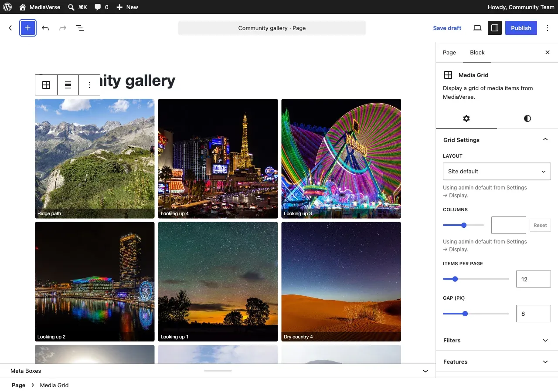Screen dimensions: 558x392
Task: Adjust the Items Per Page slider
Action: coord(476,279)
